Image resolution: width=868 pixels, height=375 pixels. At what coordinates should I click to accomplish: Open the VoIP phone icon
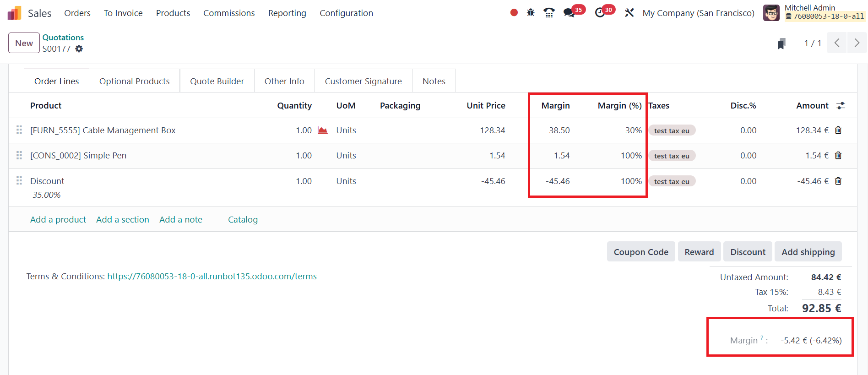tap(549, 13)
